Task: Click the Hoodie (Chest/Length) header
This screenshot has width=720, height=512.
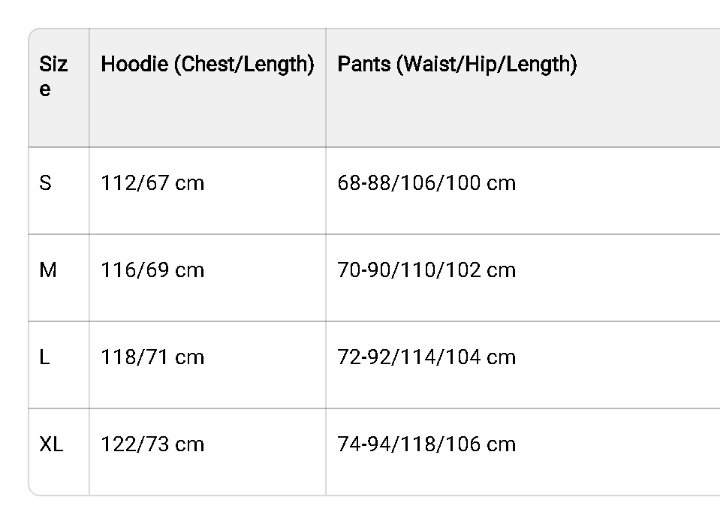Action: pyautogui.click(x=207, y=65)
